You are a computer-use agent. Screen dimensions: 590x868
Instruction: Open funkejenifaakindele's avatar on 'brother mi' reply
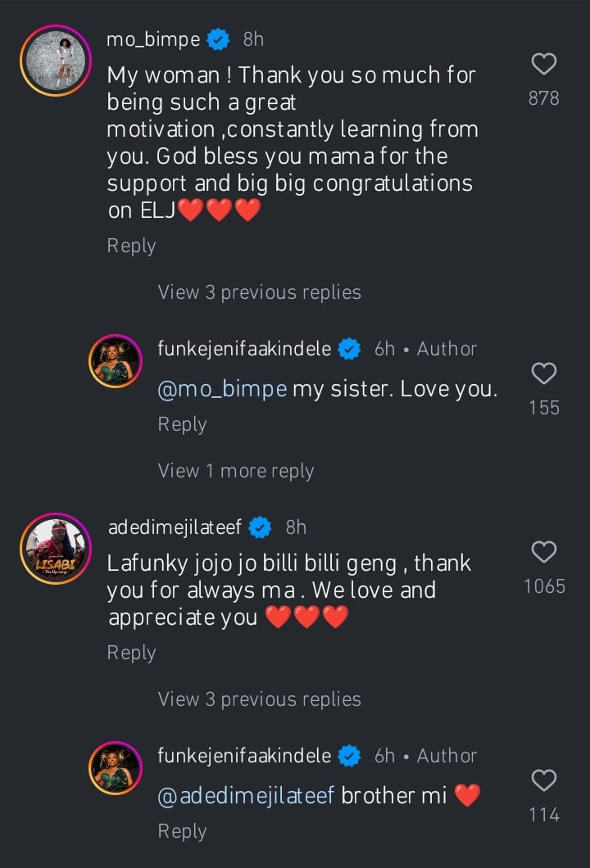tap(116, 768)
